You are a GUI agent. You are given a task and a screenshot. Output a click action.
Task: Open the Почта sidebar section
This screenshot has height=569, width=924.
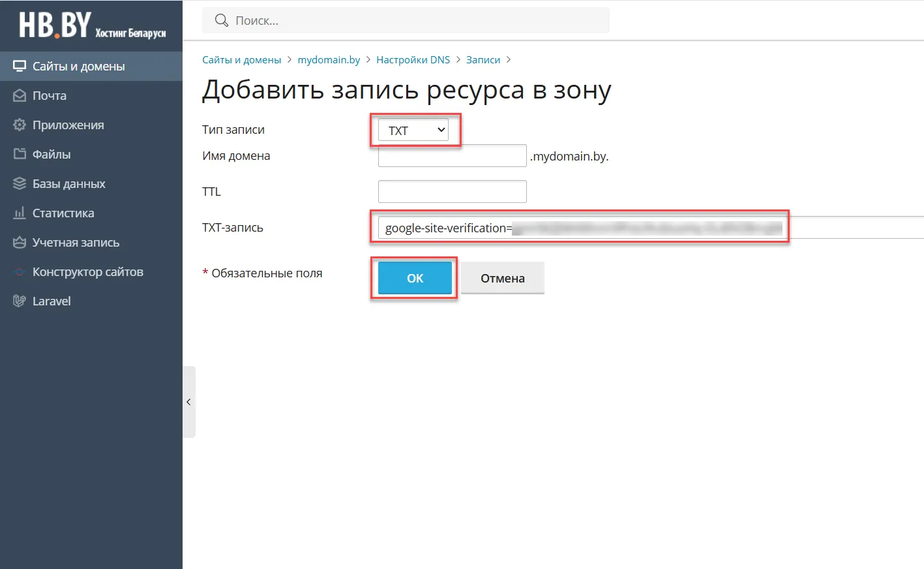click(x=50, y=95)
